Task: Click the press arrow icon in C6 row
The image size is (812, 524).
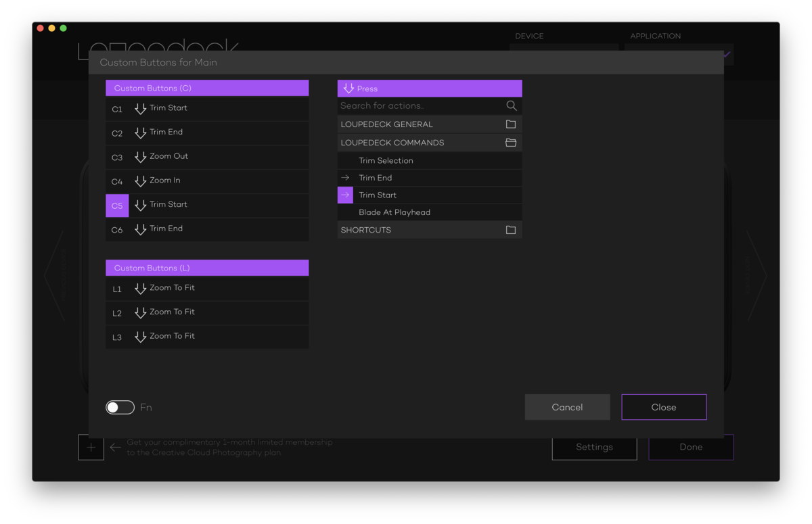Action: coord(141,229)
